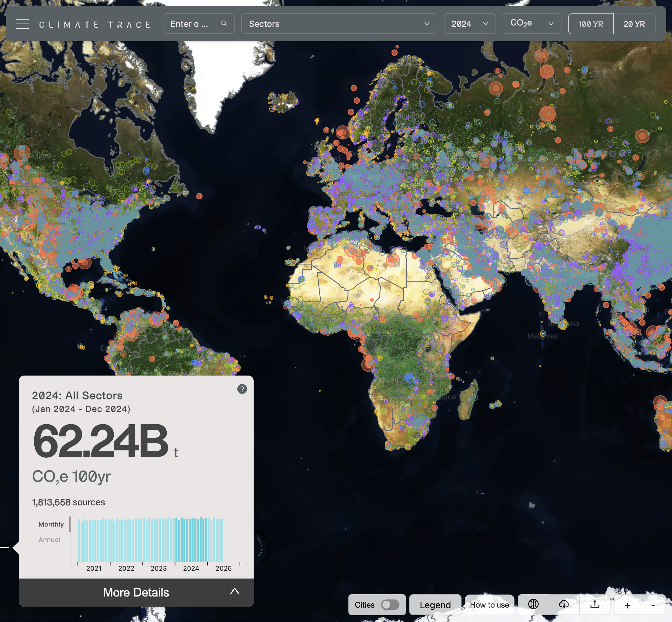Open the How to use guide
The image size is (672, 622).
pyautogui.click(x=489, y=605)
